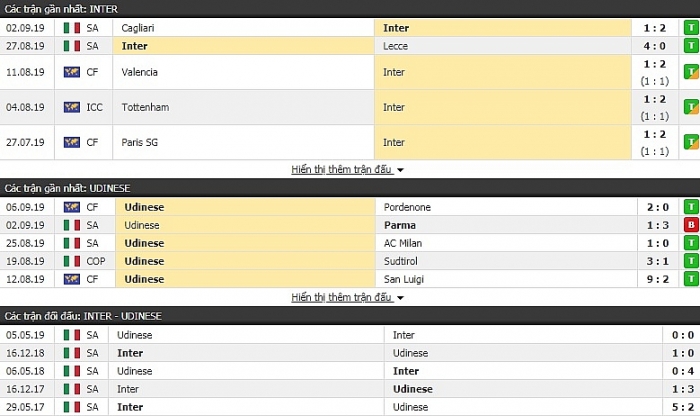Click the win badge on Udinese–AC Milan row
The width and height of the screenshot is (700, 416).
coord(692,243)
